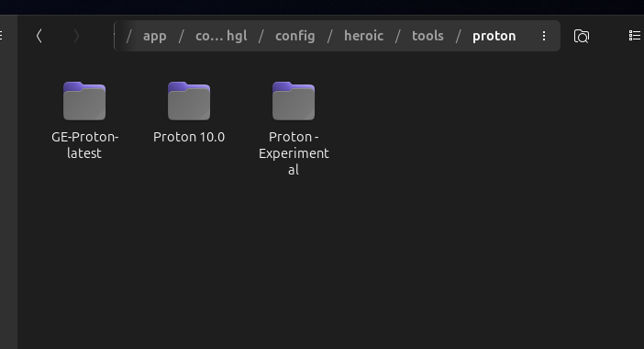This screenshot has height=349, width=644.
Task: Select the GE-Proton-latest folder icon
Action: (x=84, y=101)
